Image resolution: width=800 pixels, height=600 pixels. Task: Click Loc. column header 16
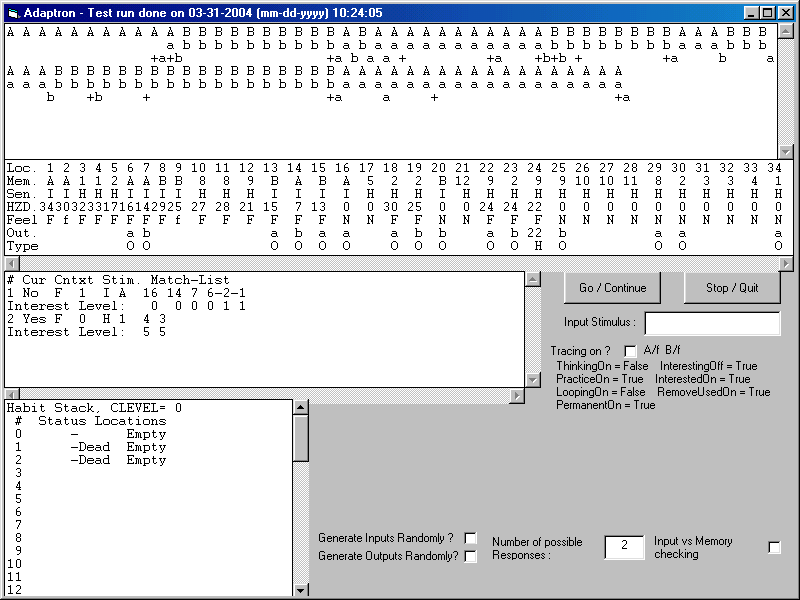[342, 168]
